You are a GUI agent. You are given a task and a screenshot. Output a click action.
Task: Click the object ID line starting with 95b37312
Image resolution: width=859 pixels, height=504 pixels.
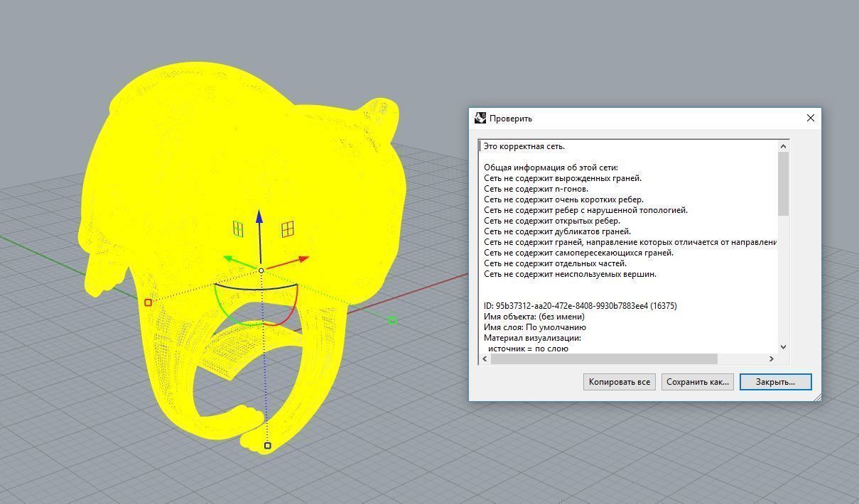pyautogui.click(x=580, y=306)
